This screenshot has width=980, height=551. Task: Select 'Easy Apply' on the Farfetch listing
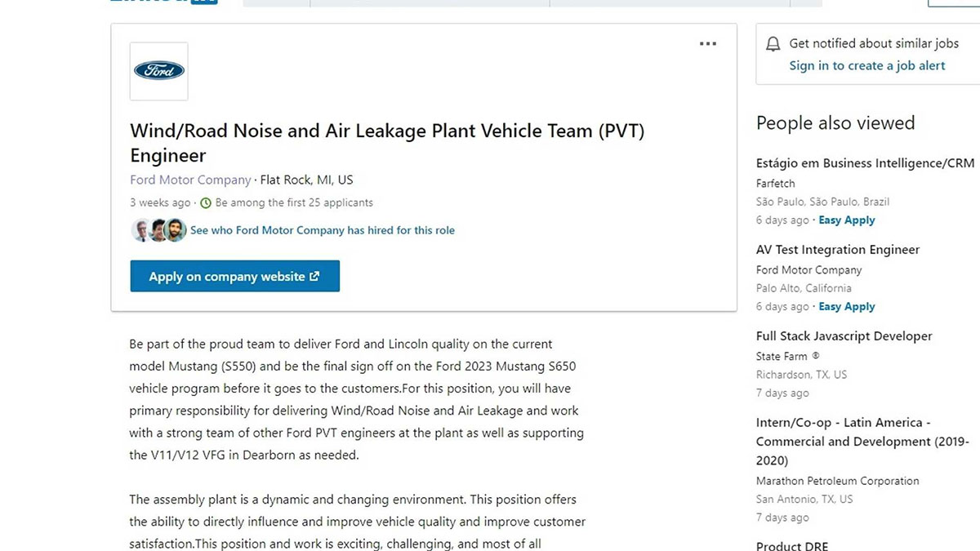coord(847,220)
